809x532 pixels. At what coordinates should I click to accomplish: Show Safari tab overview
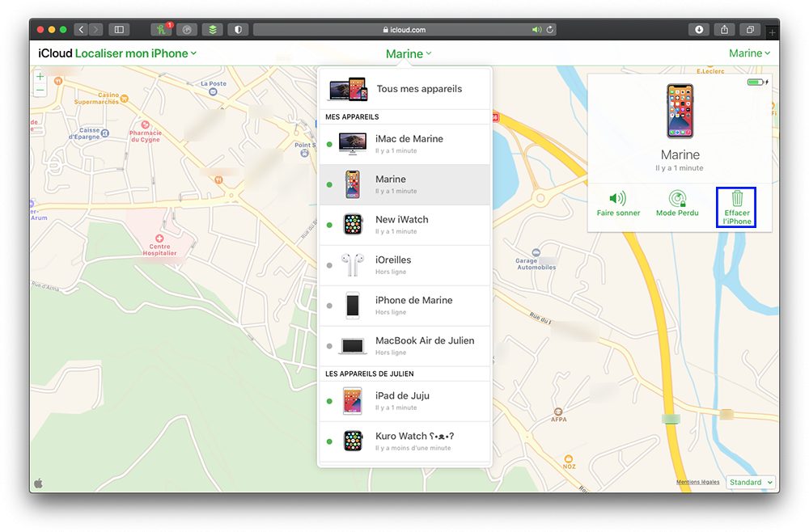750,30
